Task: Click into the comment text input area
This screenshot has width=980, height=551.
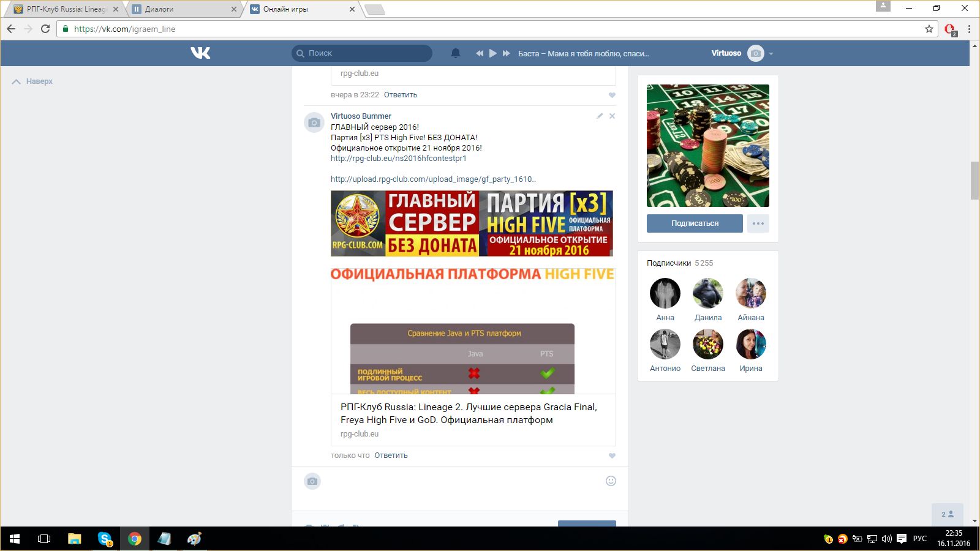Action: [x=462, y=488]
